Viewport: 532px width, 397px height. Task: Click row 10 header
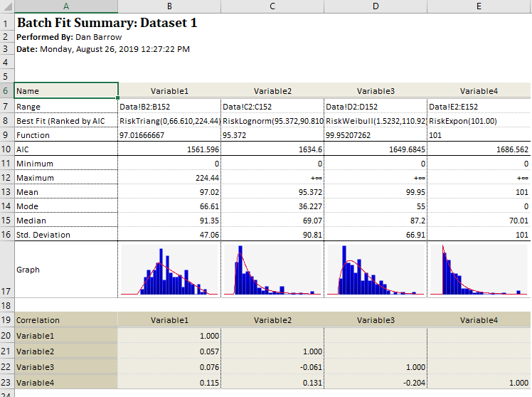click(x=6, y=149)
